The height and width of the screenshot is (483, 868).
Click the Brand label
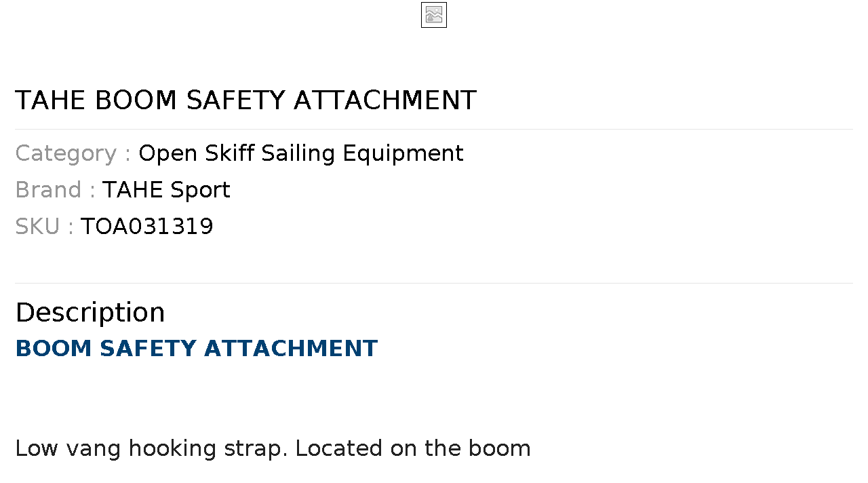coord(55,190)
